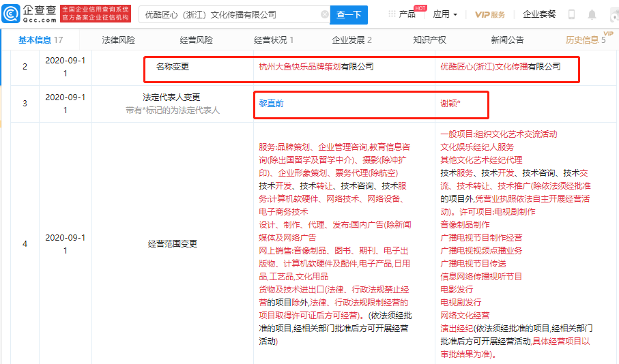Viewport: 619px width, 364px height.
Task: Open VIP服务 link
Action: 489,14
